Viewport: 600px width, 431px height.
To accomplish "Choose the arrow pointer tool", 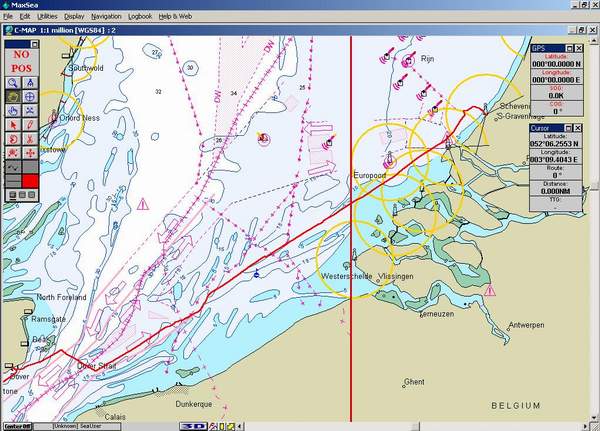I will 14,124.
